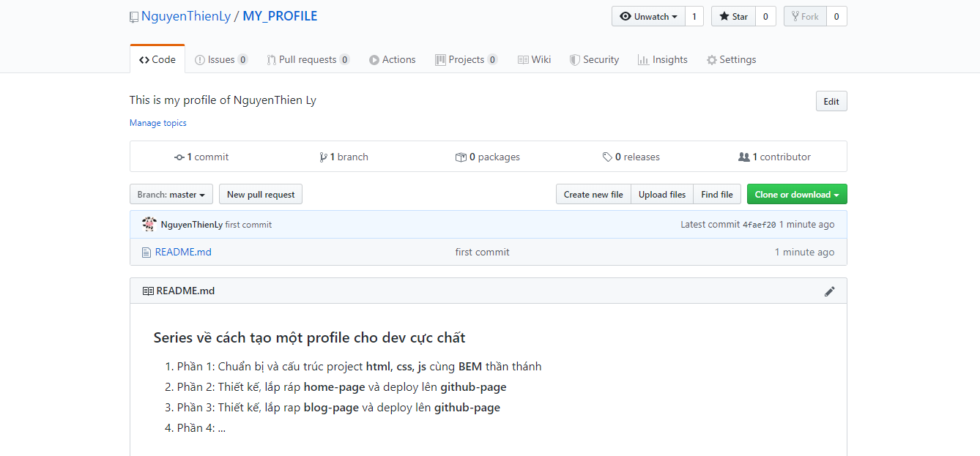Click the repository book icon beside NguyenThienLy
This screenshot has width=980, height=456.
coord(133,17)
